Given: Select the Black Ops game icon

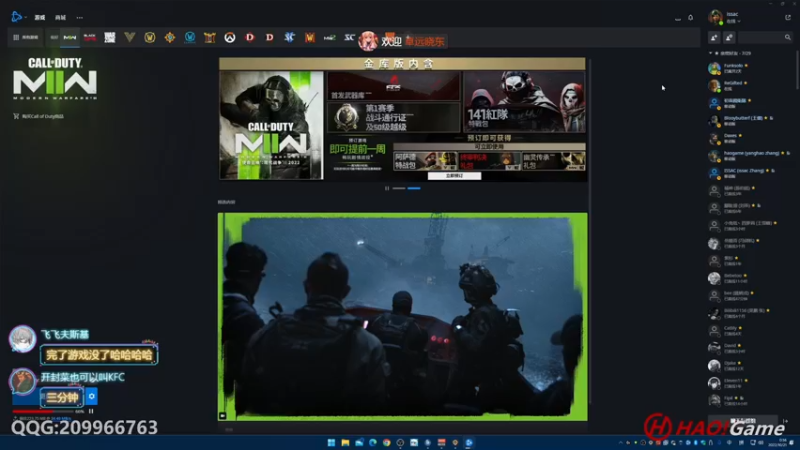Looking at the screenshot, I should point(90,37).
